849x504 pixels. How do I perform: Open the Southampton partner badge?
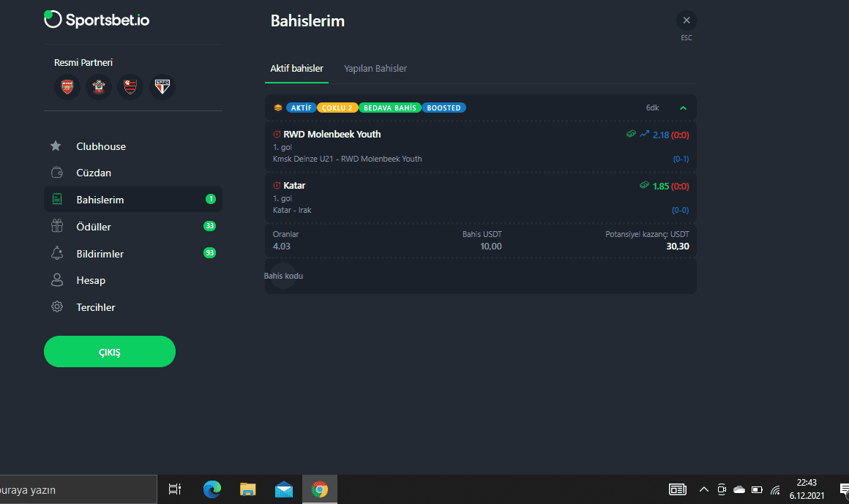99,86
